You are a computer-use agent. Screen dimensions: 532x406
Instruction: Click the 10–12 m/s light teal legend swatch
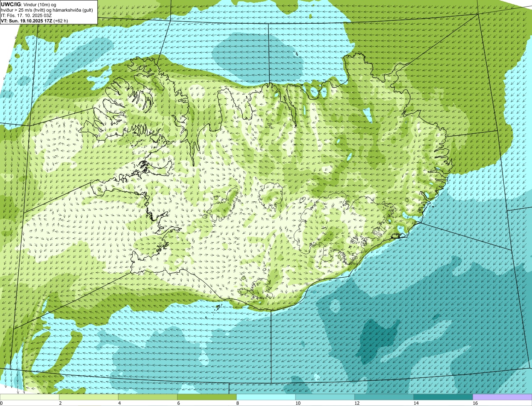[325, 397]
